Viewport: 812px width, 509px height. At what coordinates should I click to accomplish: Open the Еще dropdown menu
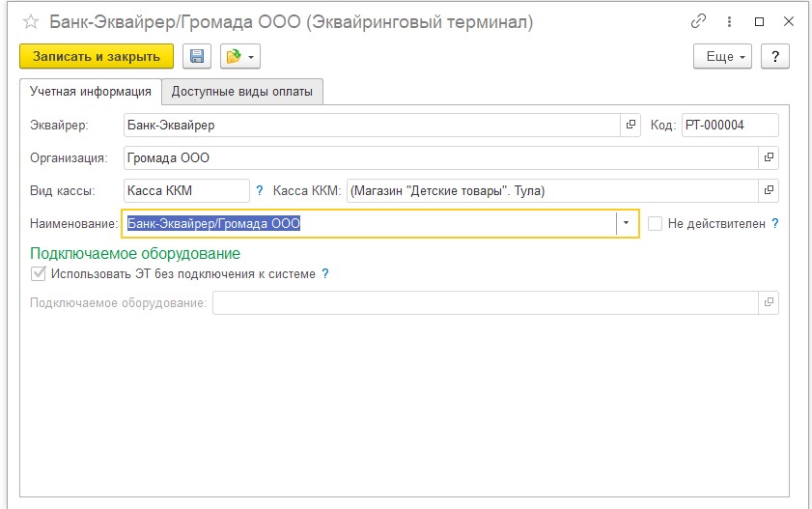click(x=722, y=57)
